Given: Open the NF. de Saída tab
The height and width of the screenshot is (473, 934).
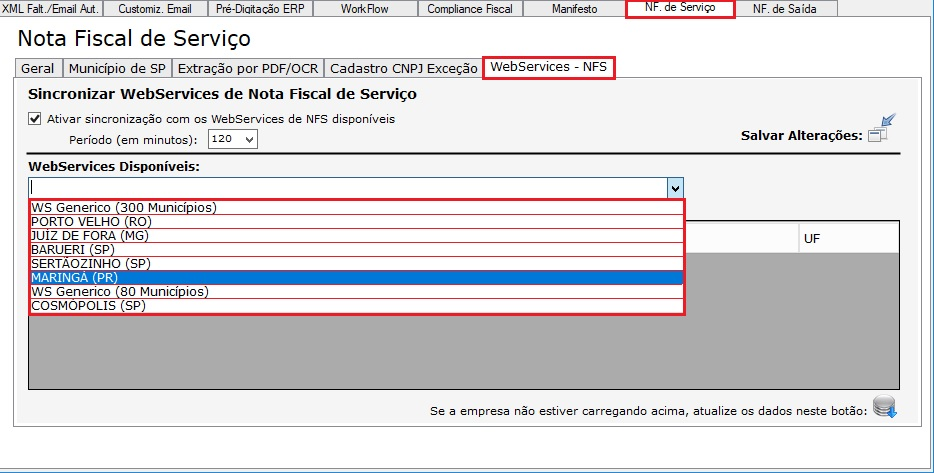Looking at the screenshot, I should tap(784, 9).
